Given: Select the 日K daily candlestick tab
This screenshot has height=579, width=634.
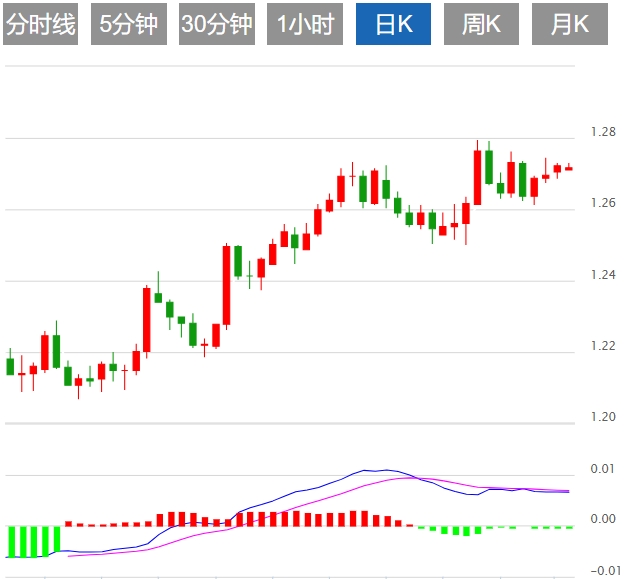Looking at the screenshot, I should pyautogui.click(x=393, y=24).
